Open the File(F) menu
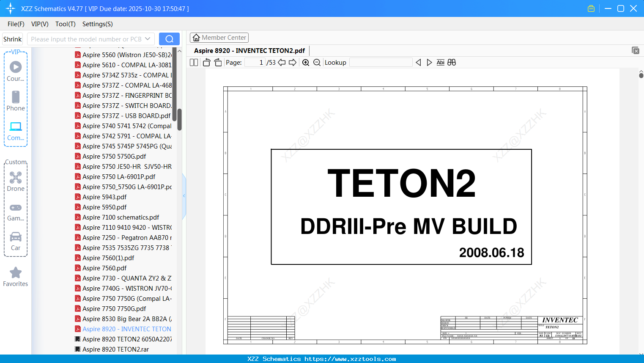Viewport: 644px width, 363px height. pos(16,24)
